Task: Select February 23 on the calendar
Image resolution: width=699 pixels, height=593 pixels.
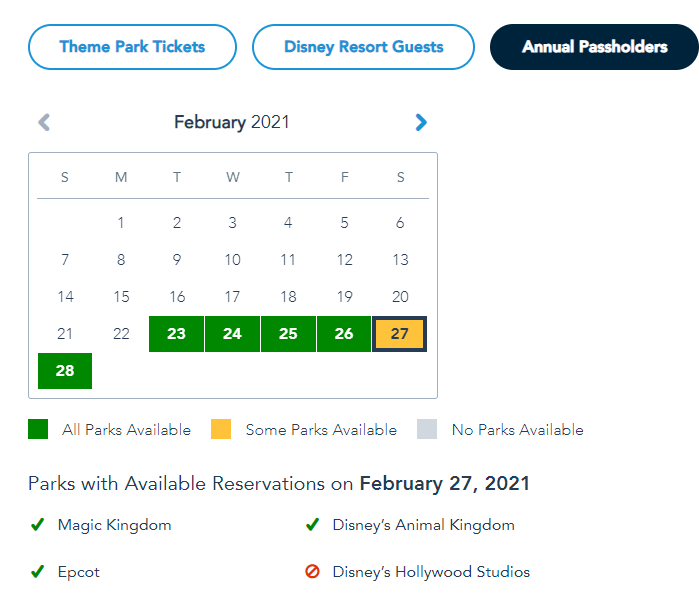Action: (177, 334)
